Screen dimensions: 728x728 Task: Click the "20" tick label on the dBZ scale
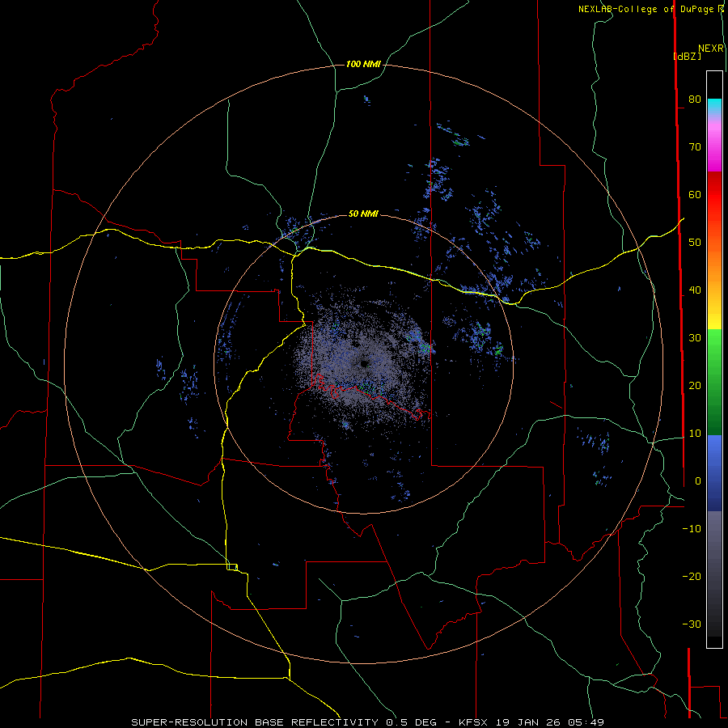pos(695,386)
